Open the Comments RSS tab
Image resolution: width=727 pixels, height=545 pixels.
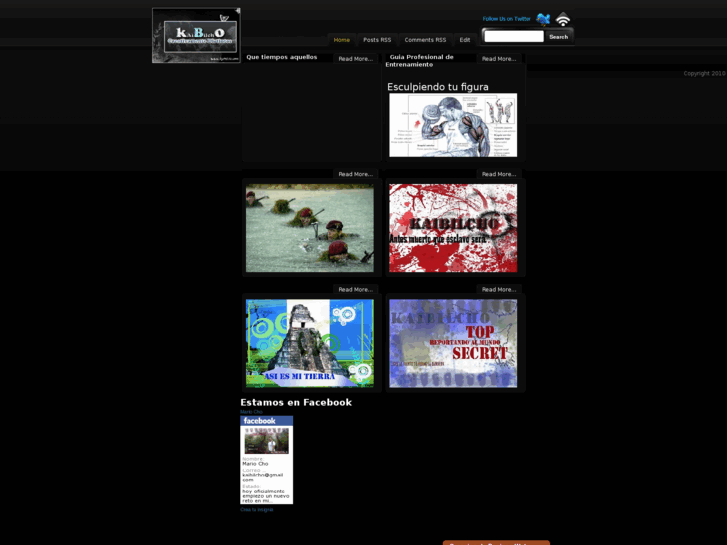tap(425, 40)
